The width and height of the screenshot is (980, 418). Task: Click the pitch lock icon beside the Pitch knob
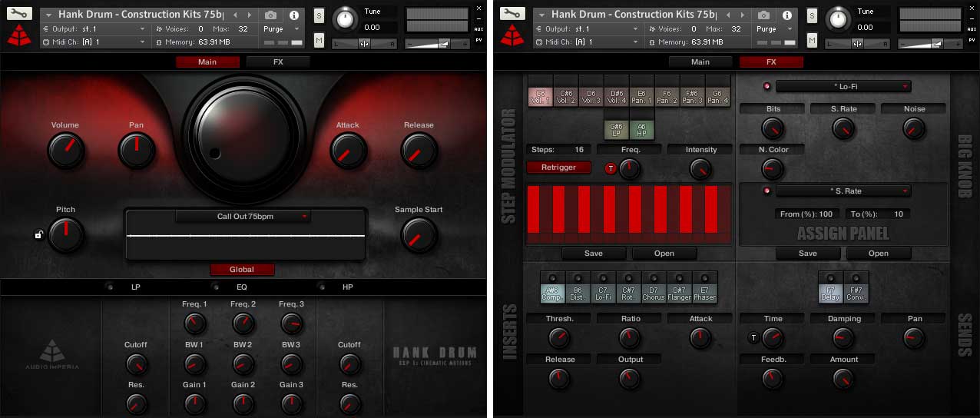pos(38,235)
